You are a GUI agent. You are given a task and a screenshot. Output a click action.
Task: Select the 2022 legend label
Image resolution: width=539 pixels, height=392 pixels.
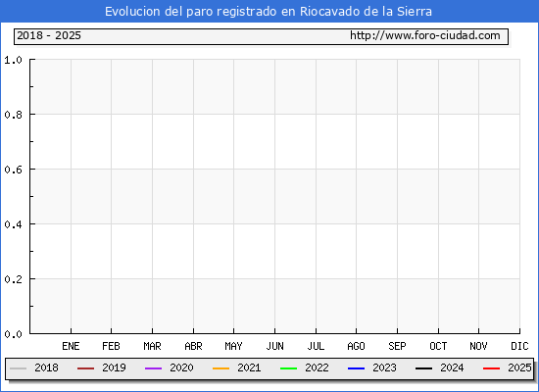click(317, 367)
